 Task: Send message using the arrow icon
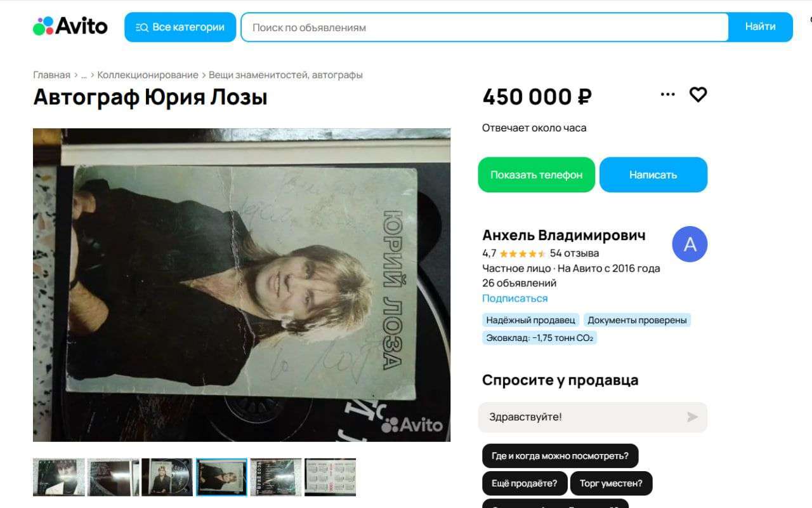692,417
